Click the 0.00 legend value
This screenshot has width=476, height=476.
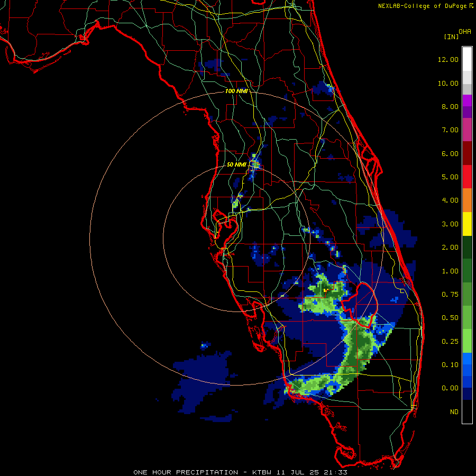tap(450, 388)
